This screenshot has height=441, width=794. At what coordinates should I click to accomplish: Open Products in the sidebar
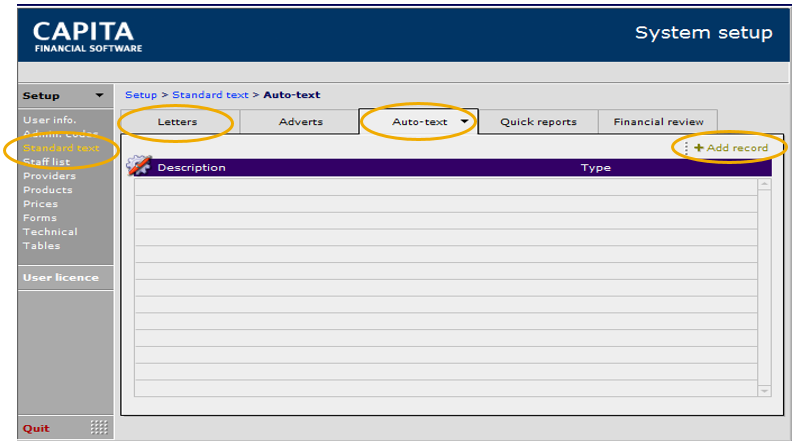point(48,190)
